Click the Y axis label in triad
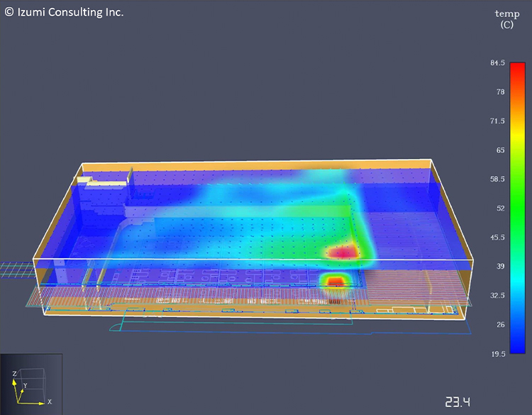Screen dimensions: 532x415 click(24, 387)
